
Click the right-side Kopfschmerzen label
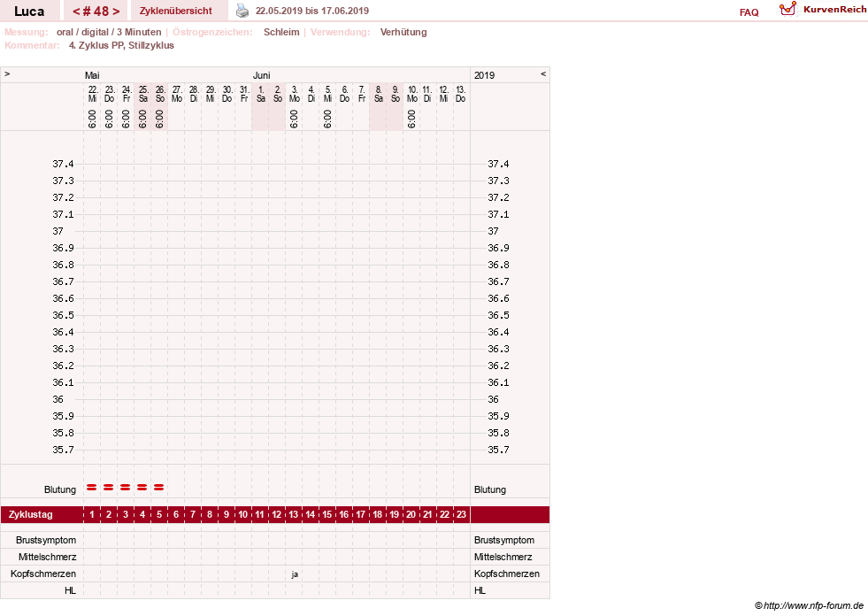pos(506,574)
